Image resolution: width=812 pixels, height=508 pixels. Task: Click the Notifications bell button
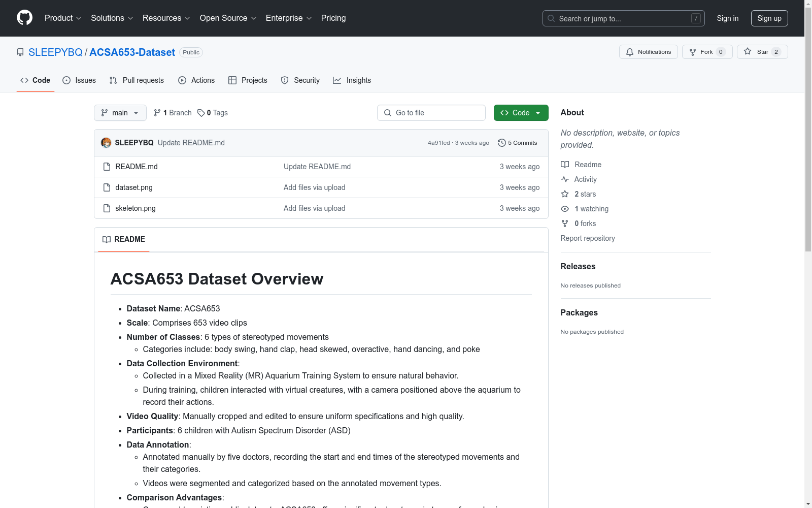tap(648, 52)
